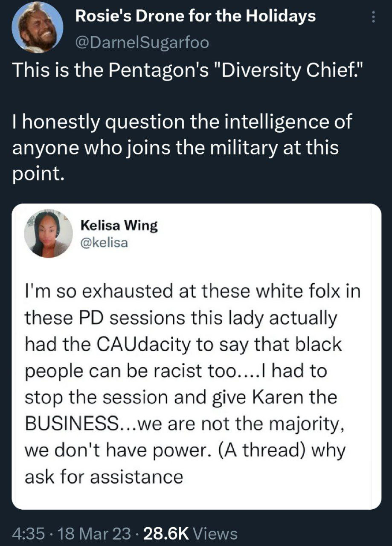Viewport: 392px width, 546px height.
Task: Tap "ask for assistance" ending the quoted tweet
Action: tap(104, 476)
